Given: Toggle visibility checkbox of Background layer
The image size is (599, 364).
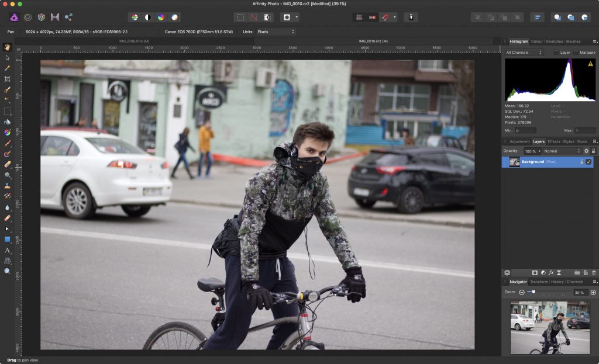Looking at the screenshot, I should pyautogui.click(x=588, y=162).
